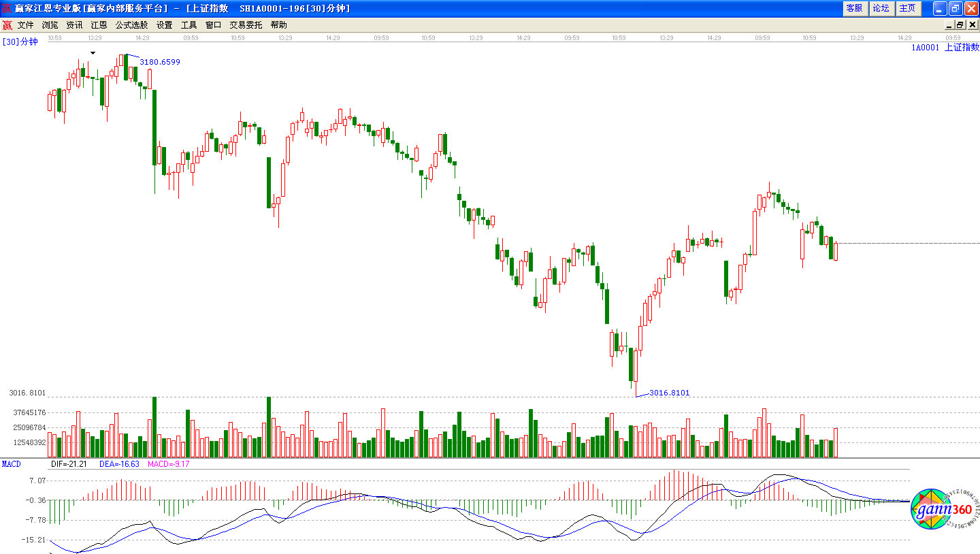Open the 工具 menu
This screenshot has width=980, height=554.
189,25
